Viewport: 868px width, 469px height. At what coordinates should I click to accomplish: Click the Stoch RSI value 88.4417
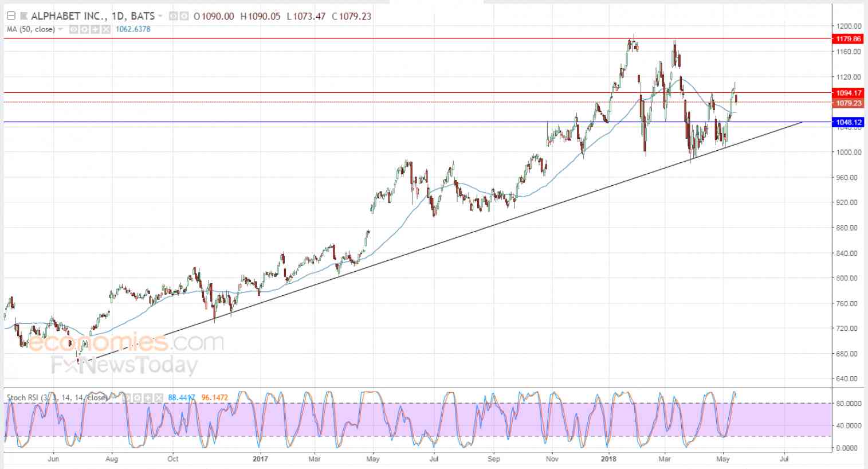182,397
